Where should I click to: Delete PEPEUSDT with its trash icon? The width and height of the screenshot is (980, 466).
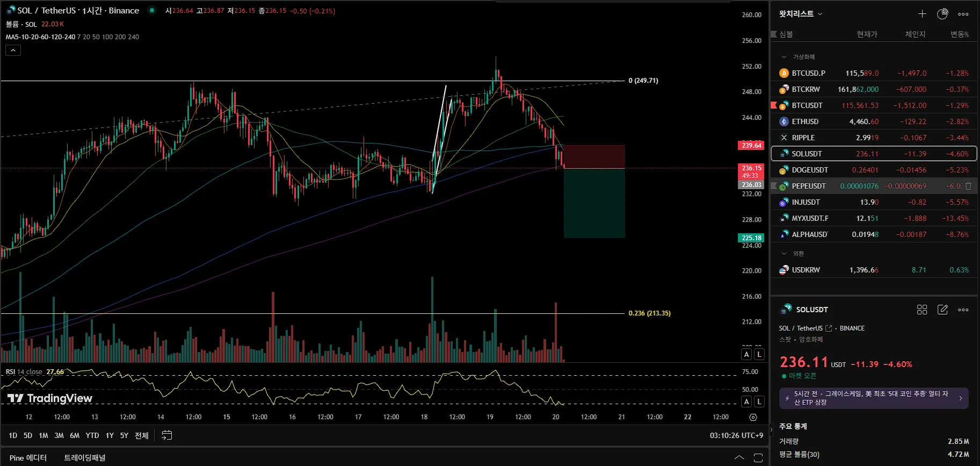(968, 186)
